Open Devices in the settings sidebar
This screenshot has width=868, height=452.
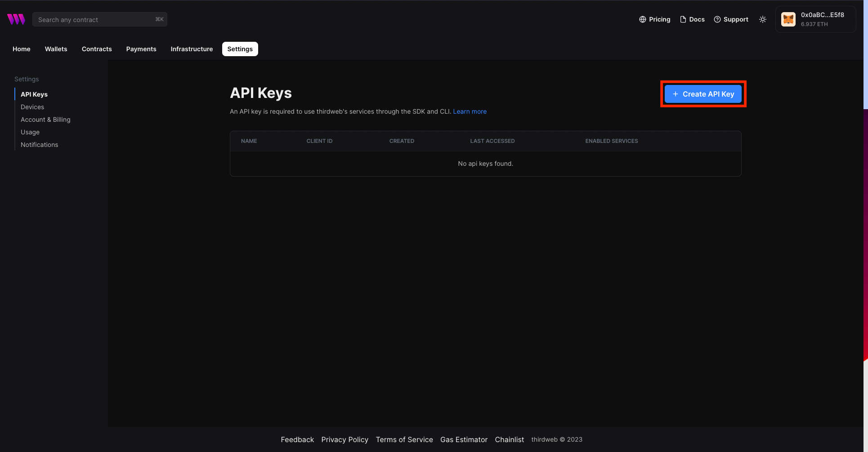pyautogui.click(x=32, y=107)
